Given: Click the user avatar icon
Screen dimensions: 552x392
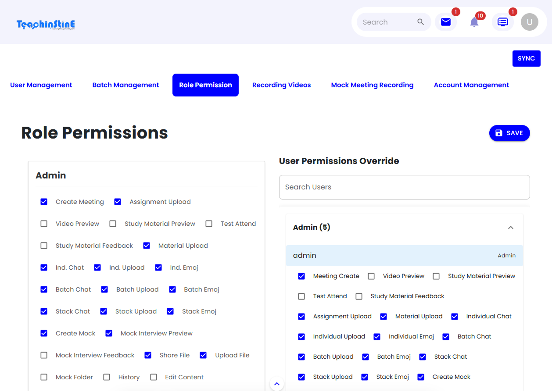Looking at the screenshot, I should (x=529, y=22).
